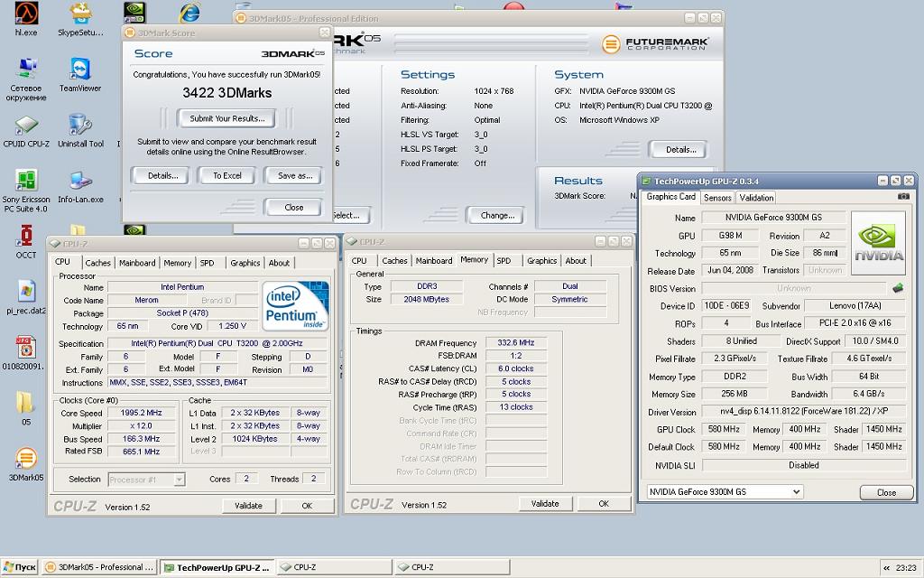The width and height of the screenshot is (924, 578).
Task: Click the 3422 3DMarks score text
Action: click(x=226, y=93)
